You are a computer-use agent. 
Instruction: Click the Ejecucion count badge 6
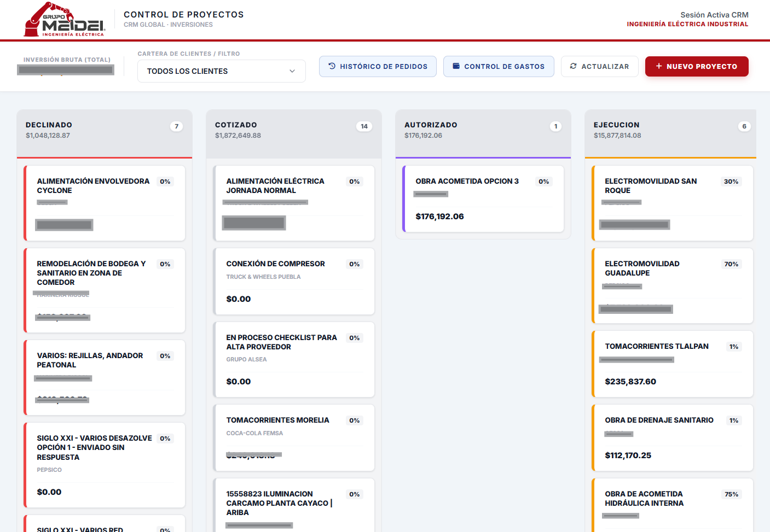click(744, 126)
